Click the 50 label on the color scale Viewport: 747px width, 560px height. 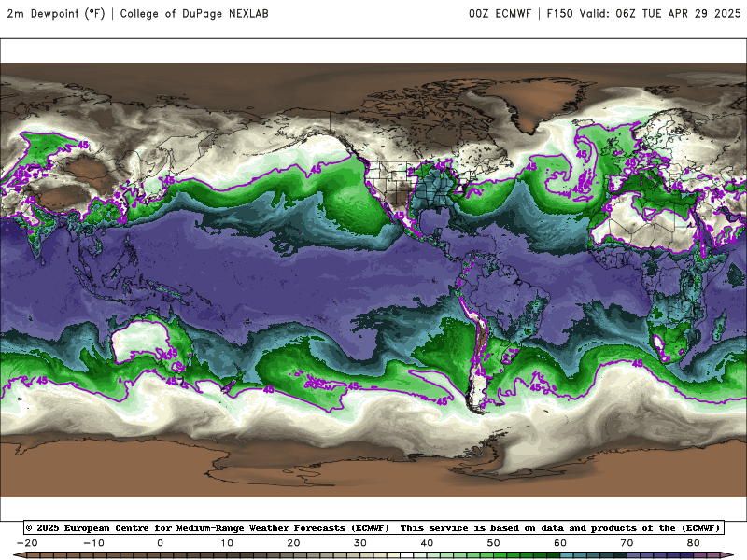[x=494, y=543]
